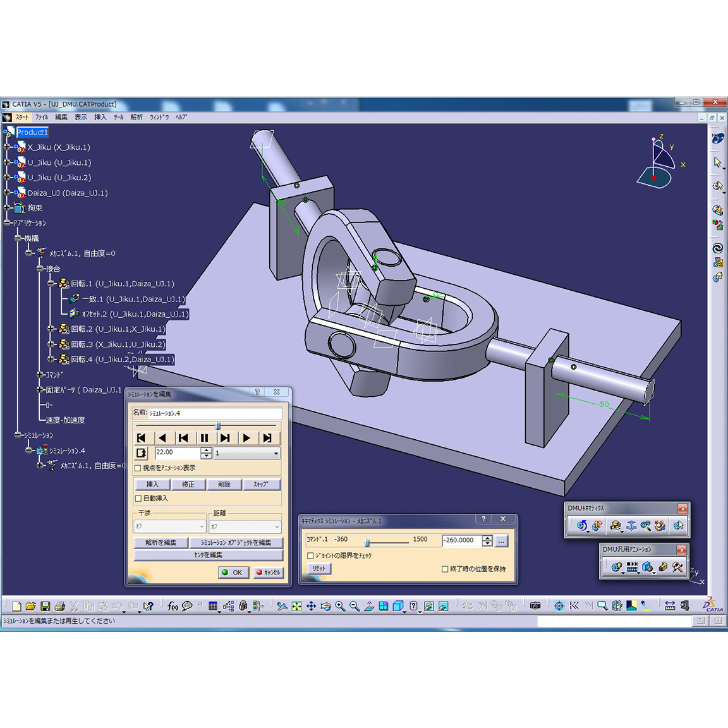Check the ジョイントの限界をチェック checkbox
Image resolution: width=728 pixels, height=728 pixels.
(311, 555)
